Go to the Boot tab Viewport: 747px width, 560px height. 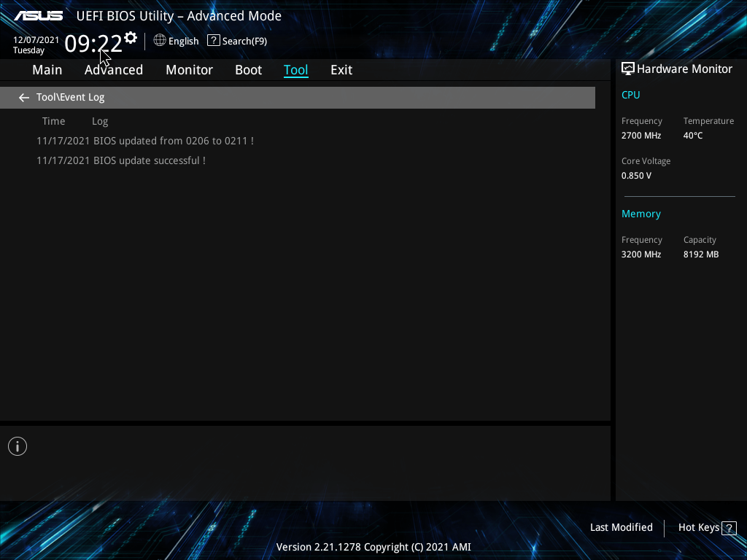pyautogui.click(x=248, y=70)
